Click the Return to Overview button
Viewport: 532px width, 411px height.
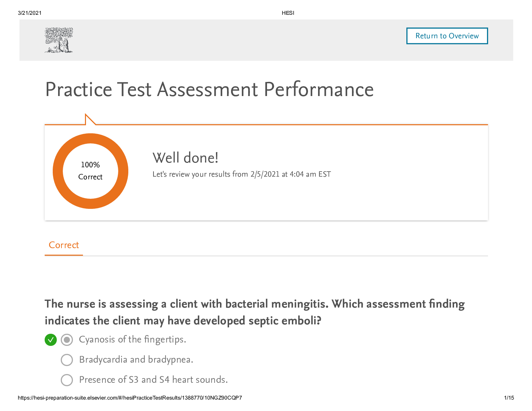click(447, 36)
